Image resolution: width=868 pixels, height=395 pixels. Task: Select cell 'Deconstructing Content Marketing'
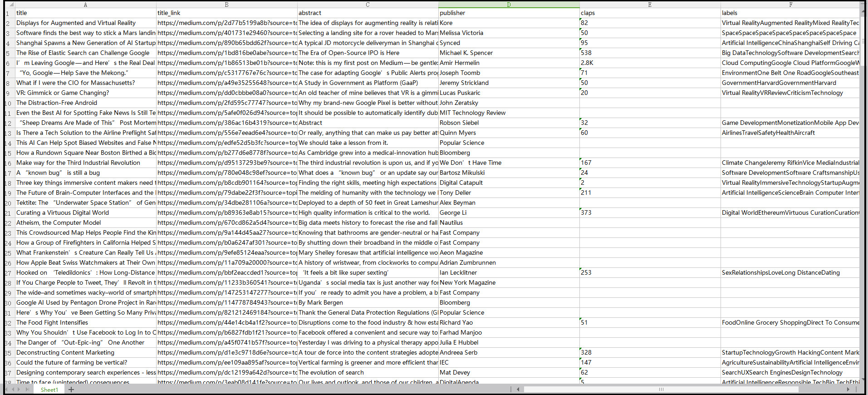[x=85, y=352]
